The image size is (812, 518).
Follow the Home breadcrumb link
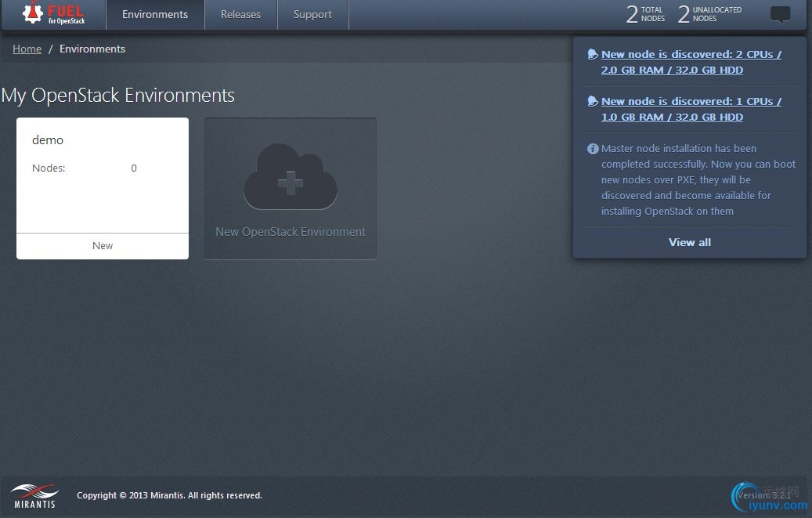point(27,49)
